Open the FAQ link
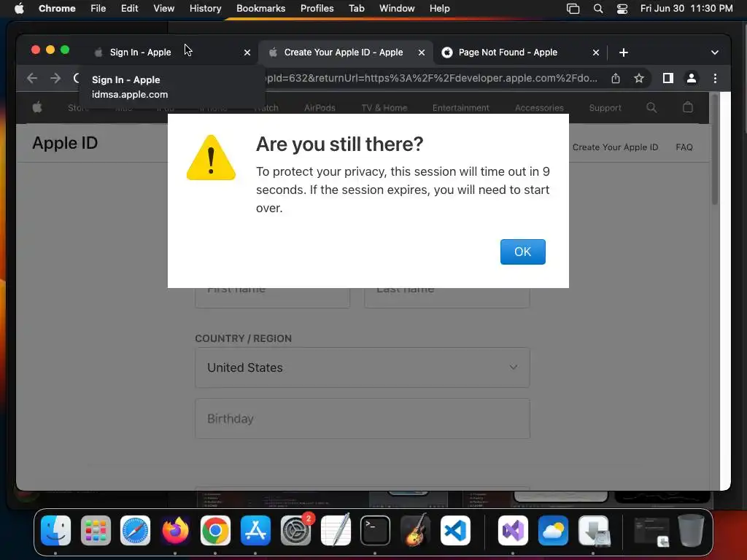Viewport: 747px width, 560px height. (x=684, y=147)
